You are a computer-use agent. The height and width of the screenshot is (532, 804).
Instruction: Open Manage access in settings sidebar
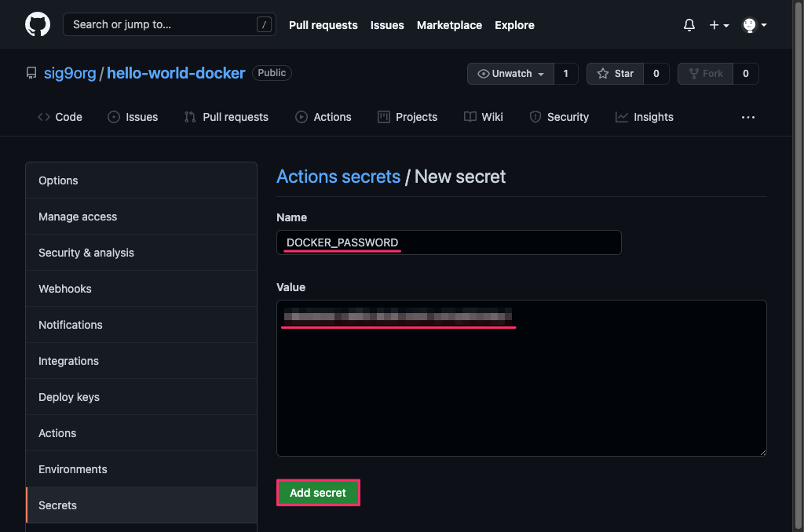[x=141, y=217]
